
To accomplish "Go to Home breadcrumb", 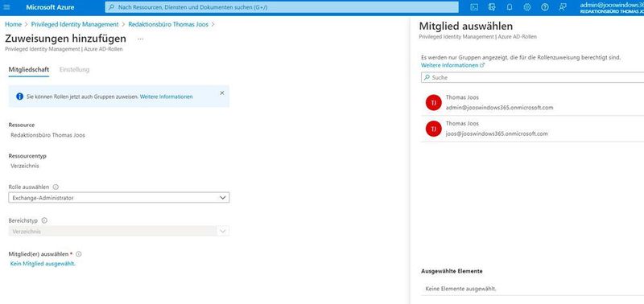I will pos(13,24).
